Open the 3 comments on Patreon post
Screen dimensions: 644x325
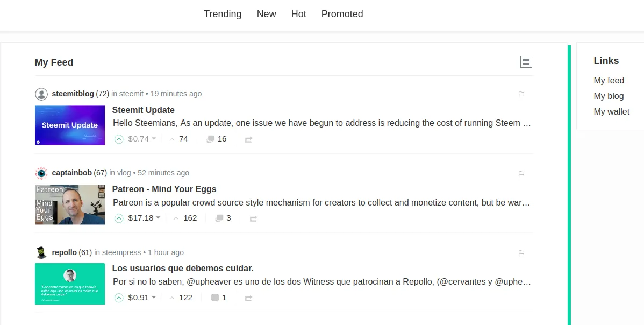(x=223, y=218)
